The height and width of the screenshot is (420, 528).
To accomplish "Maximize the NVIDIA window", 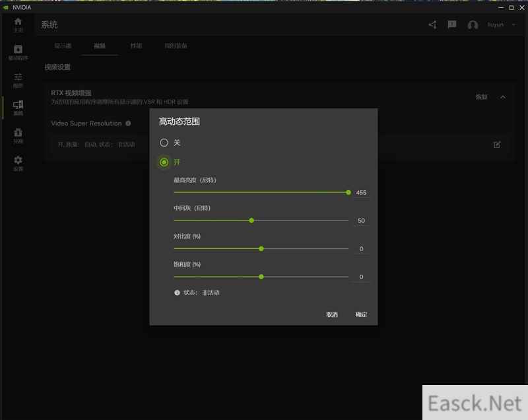I will point(511,7).
